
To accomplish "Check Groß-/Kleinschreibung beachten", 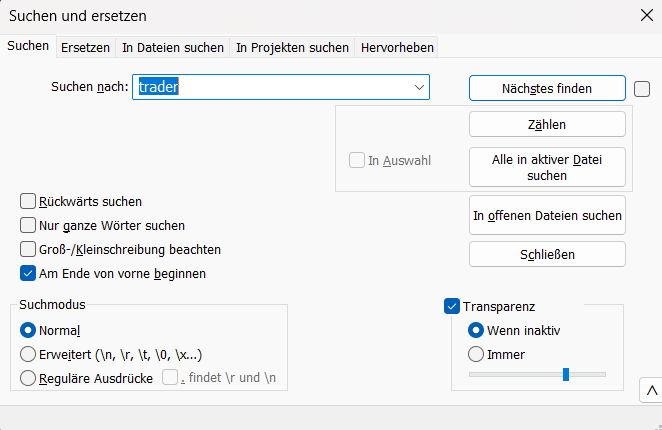I will pyautogui.click(x=28, y=249).
